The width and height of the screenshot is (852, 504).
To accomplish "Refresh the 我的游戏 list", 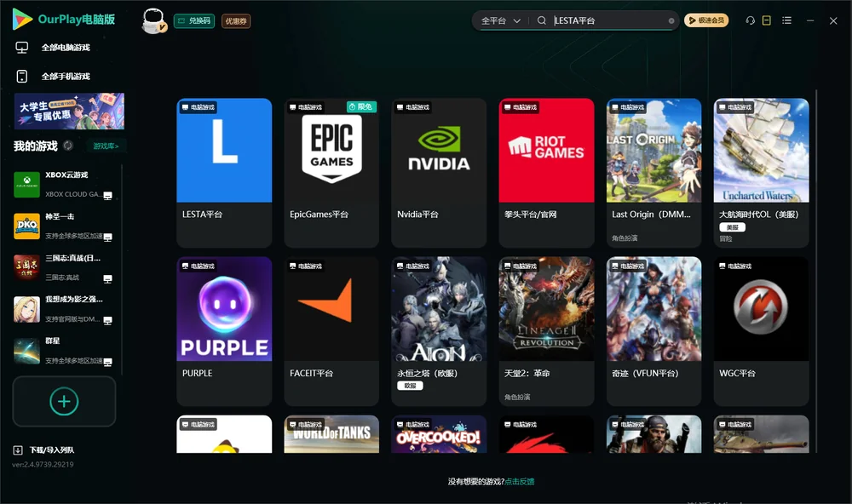I will pos(68,146).
